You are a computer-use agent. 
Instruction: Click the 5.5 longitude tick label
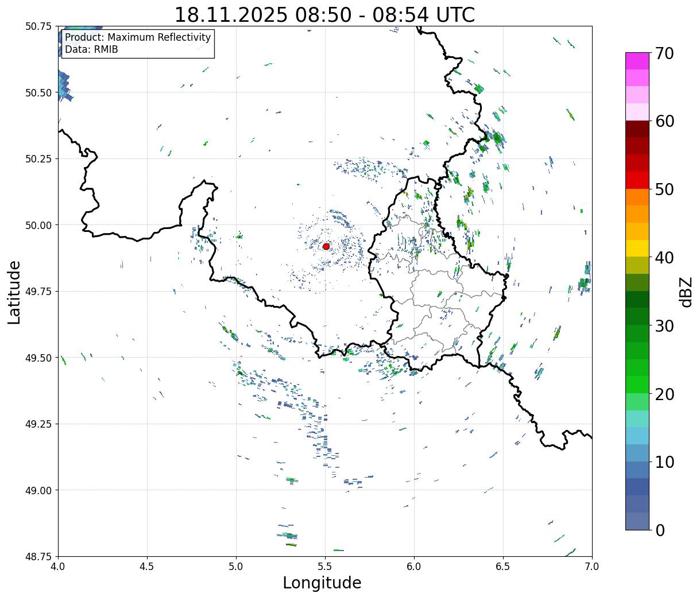coord(325,567)
